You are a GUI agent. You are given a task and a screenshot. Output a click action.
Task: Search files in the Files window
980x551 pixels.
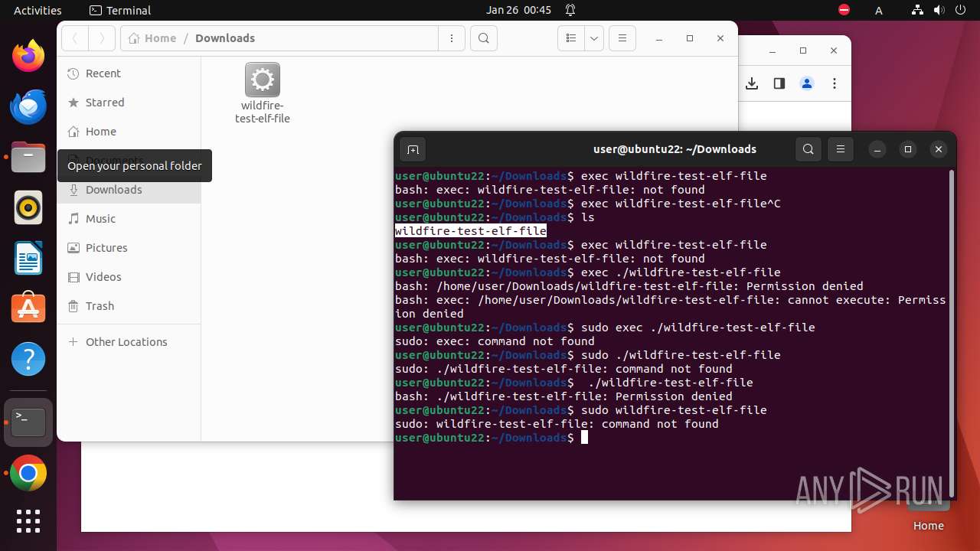(x=484, y=38)
